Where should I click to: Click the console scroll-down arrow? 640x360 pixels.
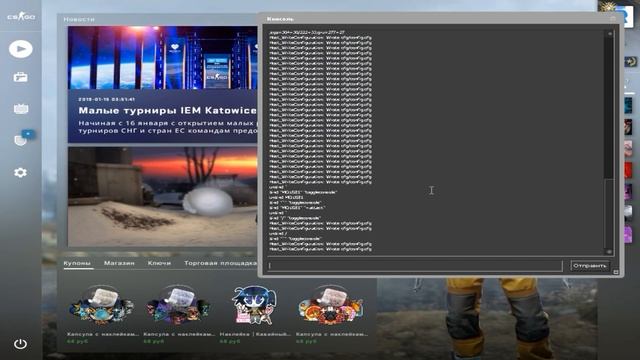pyautogui.click(x=609, y=252)
